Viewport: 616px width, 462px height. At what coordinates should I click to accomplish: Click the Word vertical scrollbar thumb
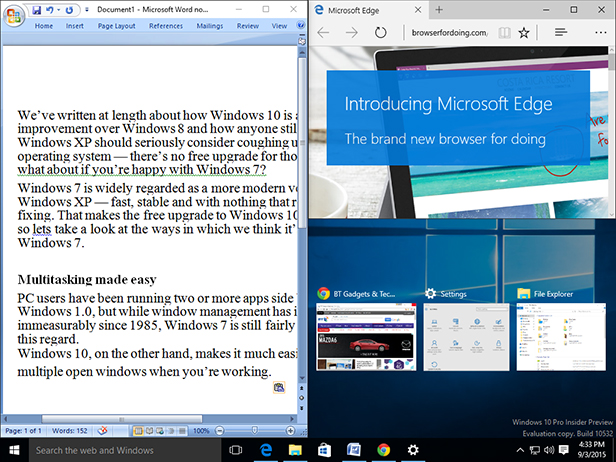click(x=302, y=143)
